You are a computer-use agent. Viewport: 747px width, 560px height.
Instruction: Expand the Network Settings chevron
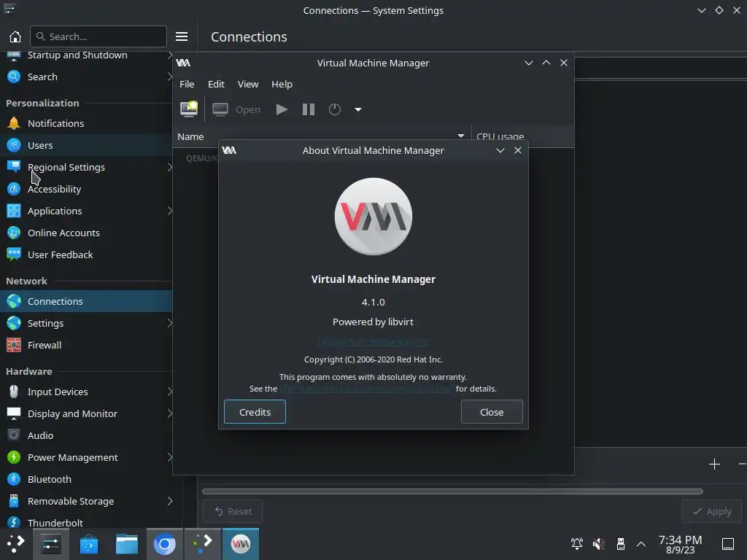pyautogui.click(x=169, y=323)
